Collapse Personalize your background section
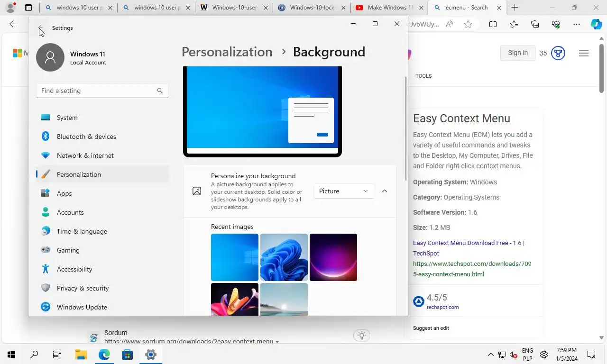The width and height of the screenshot is (607, 364). pos(385,191)
